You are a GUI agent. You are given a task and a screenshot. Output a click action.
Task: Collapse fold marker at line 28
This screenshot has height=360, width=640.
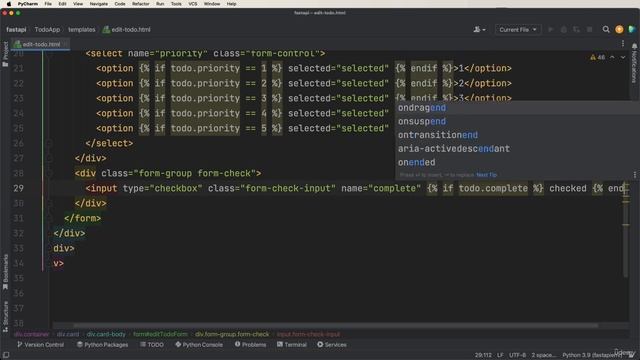point(49,173)
